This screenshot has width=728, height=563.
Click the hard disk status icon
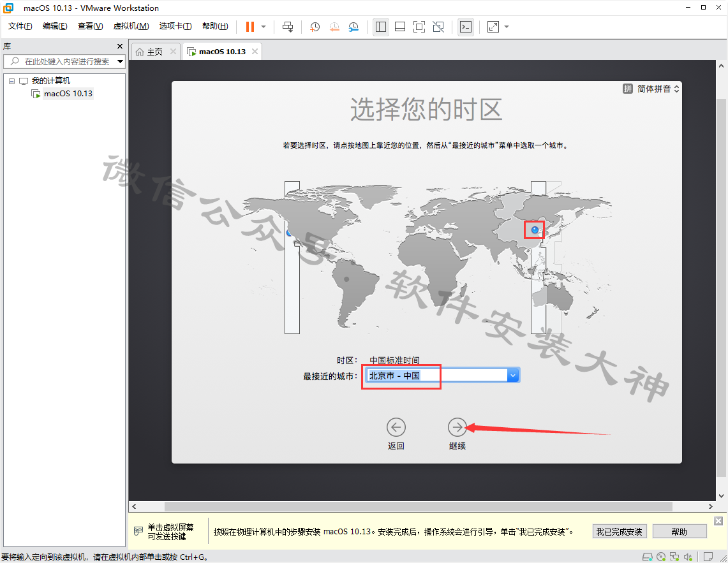click(x=647, y=557)
